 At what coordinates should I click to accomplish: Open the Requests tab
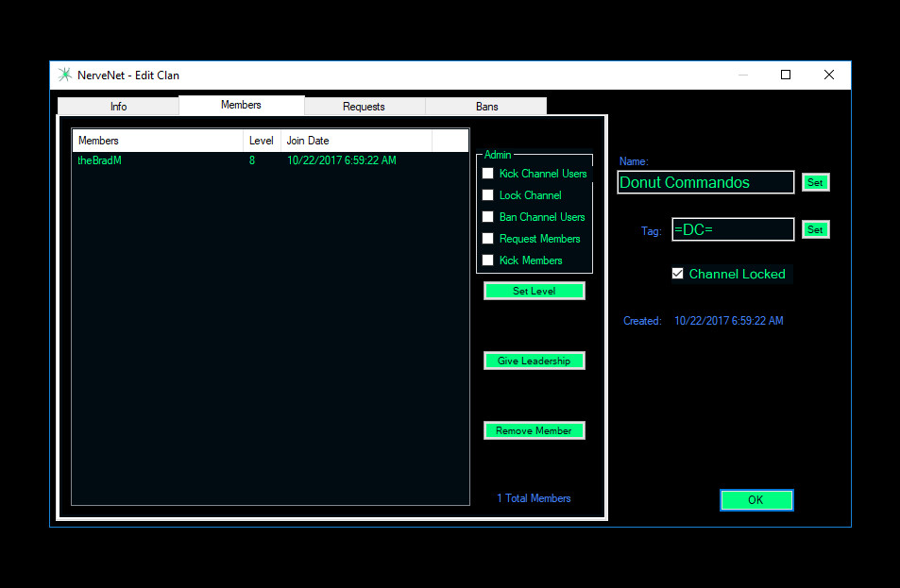click(364, 107)
